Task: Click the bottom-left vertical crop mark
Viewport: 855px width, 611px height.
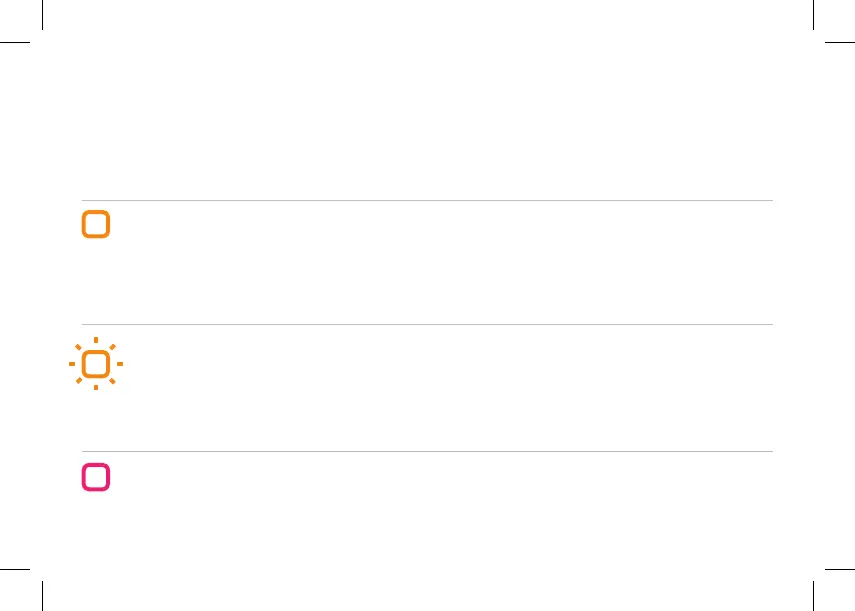Action: pos(43,596)
